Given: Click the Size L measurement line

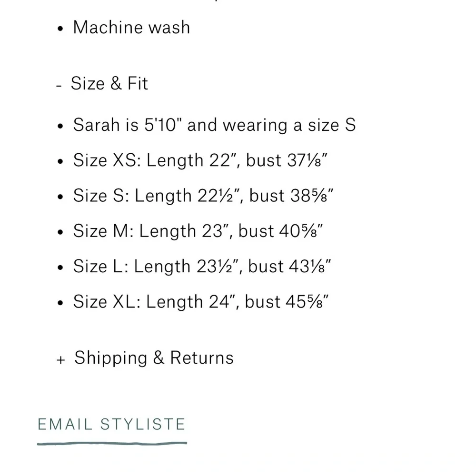Looking at the screenshot, I should pyautogui.click(x=202, y=266).
